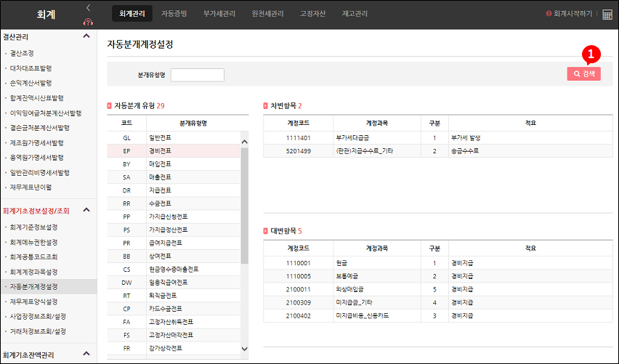
Task: Open 사업장정보조회/설정 menu item
Action: click(38, 317)
